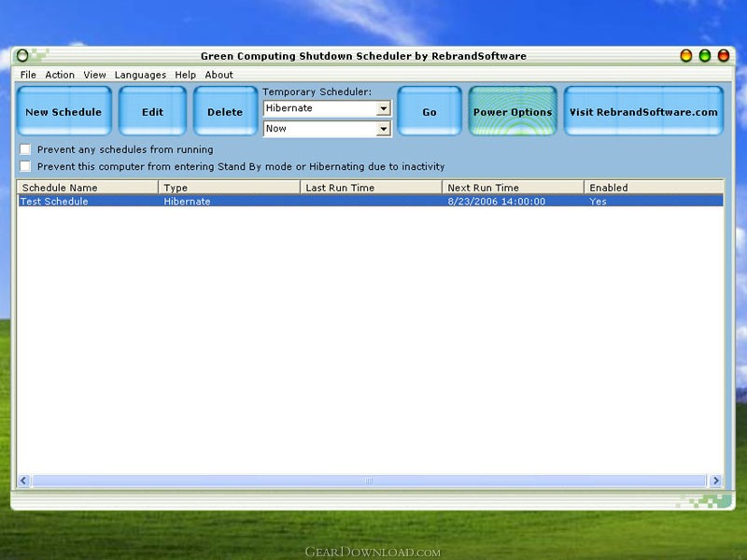The image size is (747, 560).
Task: Click the horizontal scrollbar thumb
Action: tap(369, 481)
